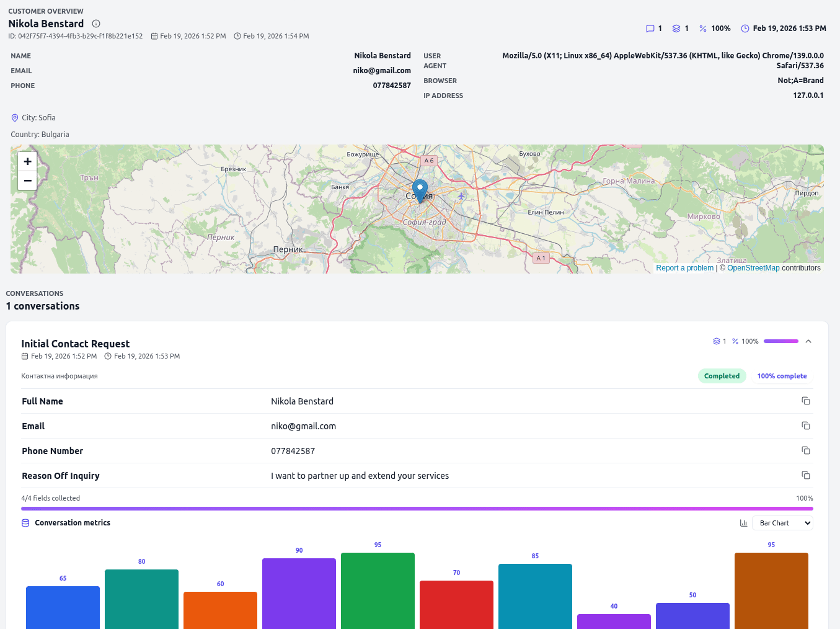Click the chart icon next to the Bar Chart selector
Image resolution: width=840 pixels, height=629 pixels.
(x=743, y=523)
